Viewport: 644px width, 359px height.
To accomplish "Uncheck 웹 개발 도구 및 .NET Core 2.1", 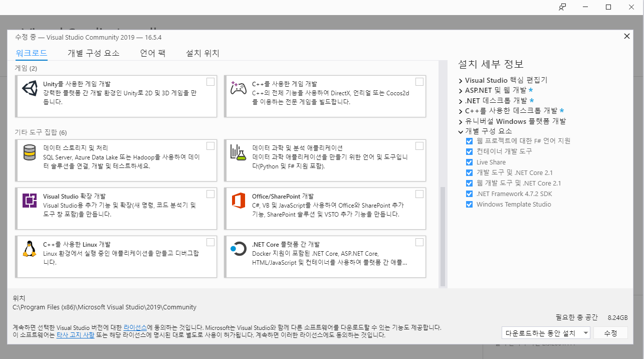I will (x=469, y=183).
